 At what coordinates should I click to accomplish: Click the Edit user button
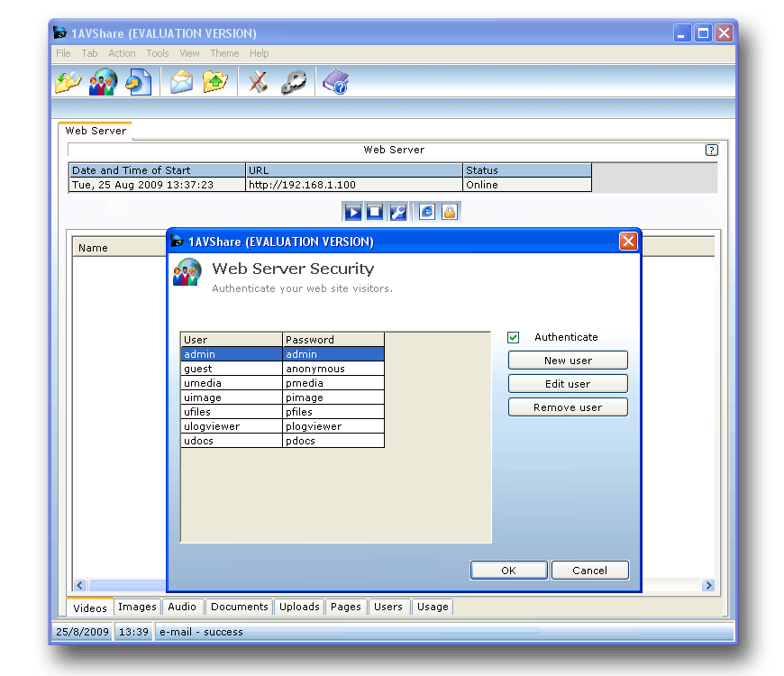(568, 384)
